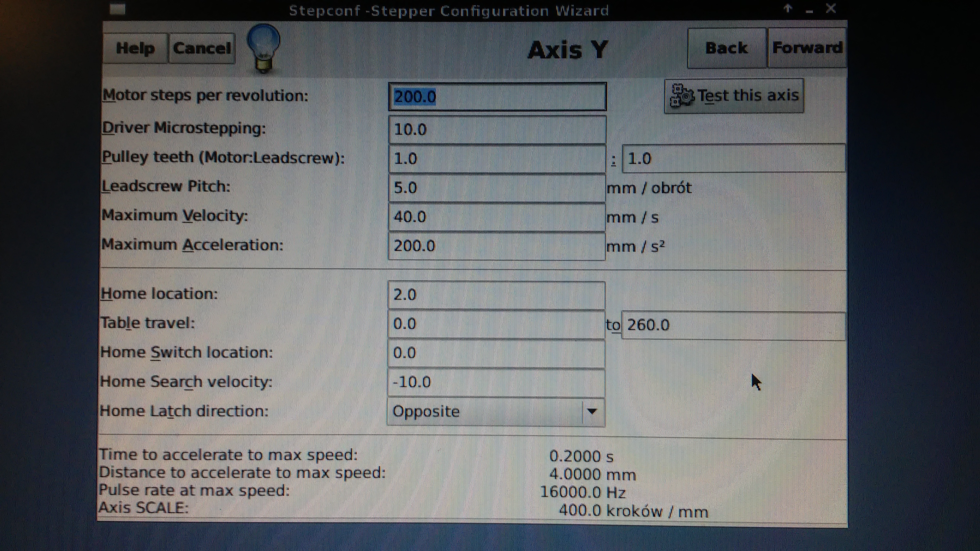980x551 pixels.
Task: Click the Leadscrew Pitch label
Action: [166, 186]
